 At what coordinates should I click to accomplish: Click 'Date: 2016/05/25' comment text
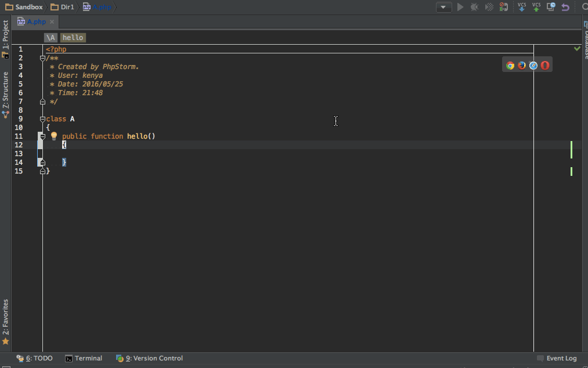(x=91, y=84)
